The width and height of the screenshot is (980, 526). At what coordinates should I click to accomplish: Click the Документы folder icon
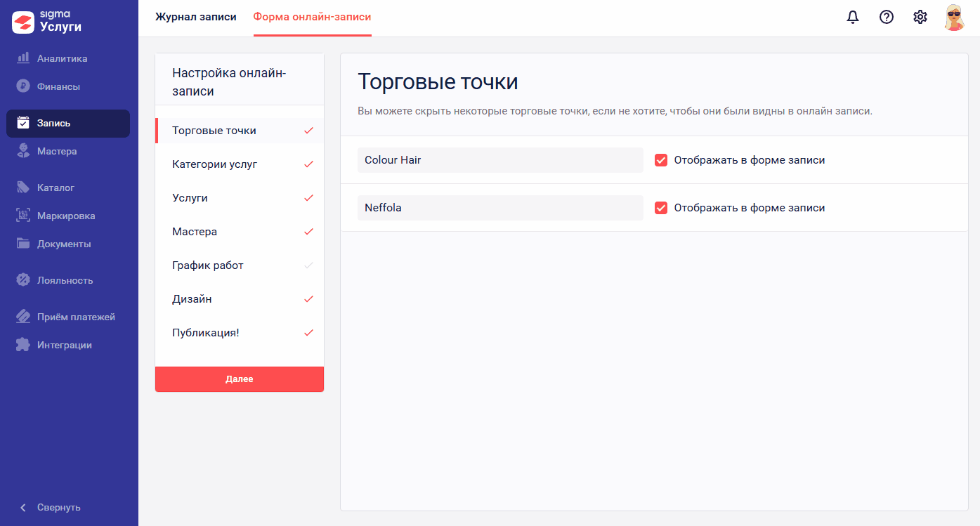pyautogui.click(x=23, y=244)
